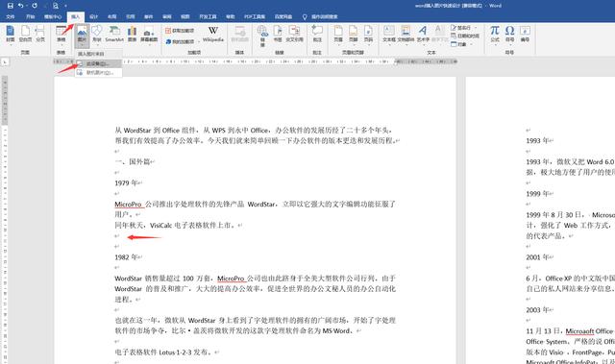The image size is (615, 364).
Task: Expand the Signature Line dropdown arrow
Action: point(476,28)
